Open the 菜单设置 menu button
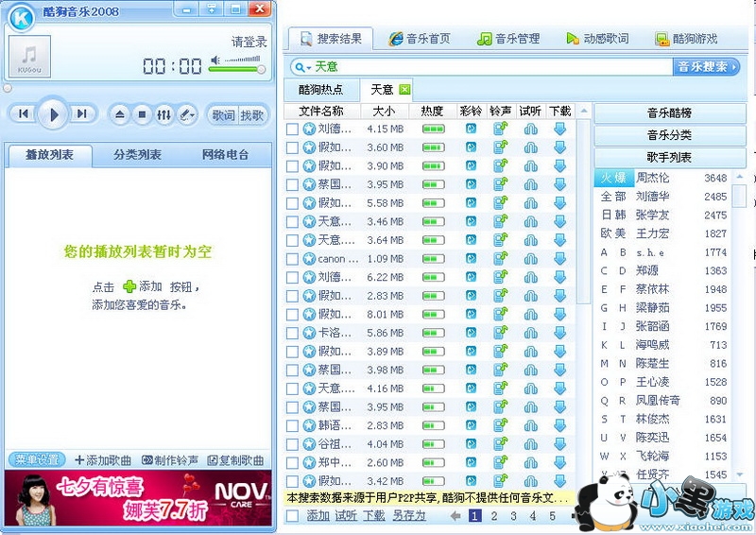 (37, 459)
